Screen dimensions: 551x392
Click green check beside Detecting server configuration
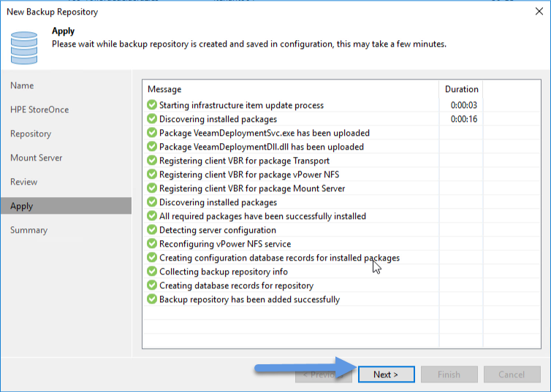[x=152, y=230]
